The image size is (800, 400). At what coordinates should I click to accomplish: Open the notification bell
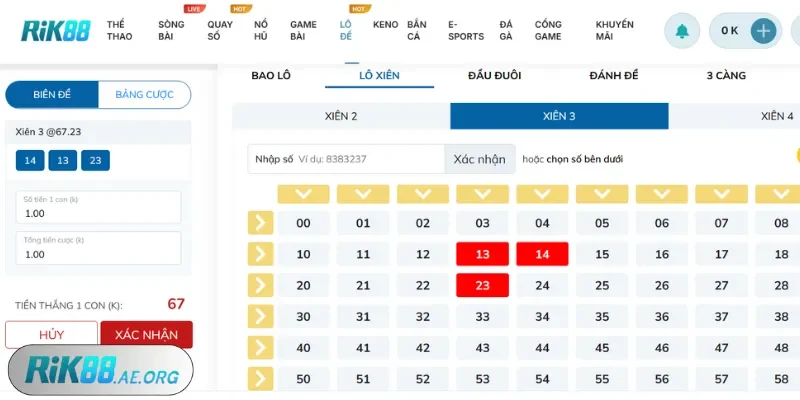click(x=683, y=31)
